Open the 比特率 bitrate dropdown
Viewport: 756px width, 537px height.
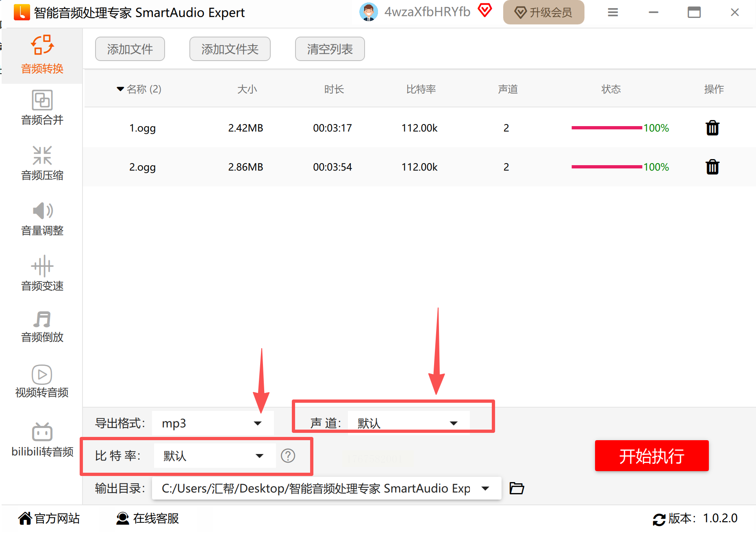point(215,456)
